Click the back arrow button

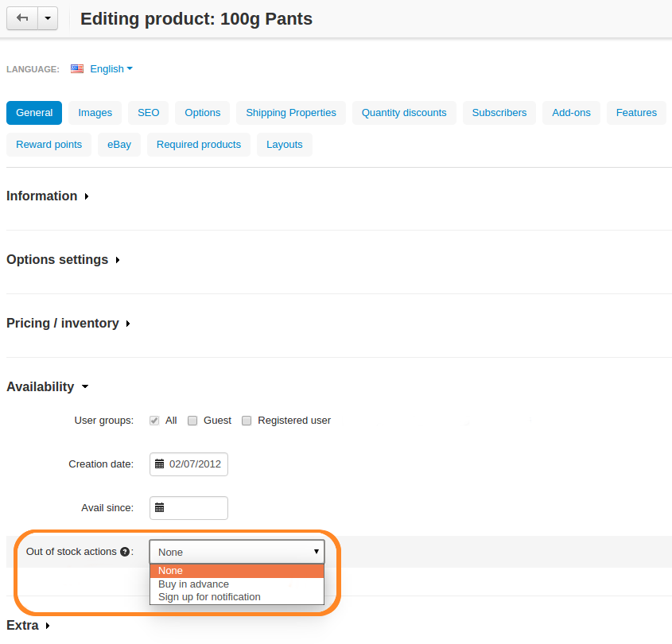(x=22, y=18)
